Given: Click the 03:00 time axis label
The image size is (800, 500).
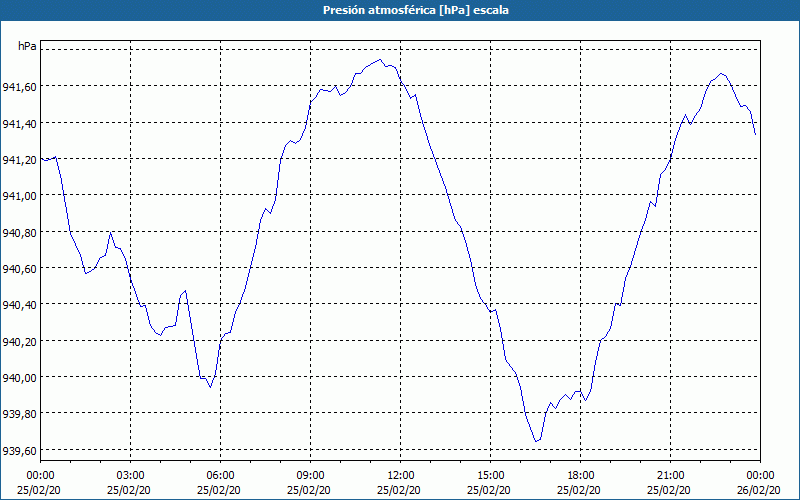Looking at the screenshot, I should (130, 476).
